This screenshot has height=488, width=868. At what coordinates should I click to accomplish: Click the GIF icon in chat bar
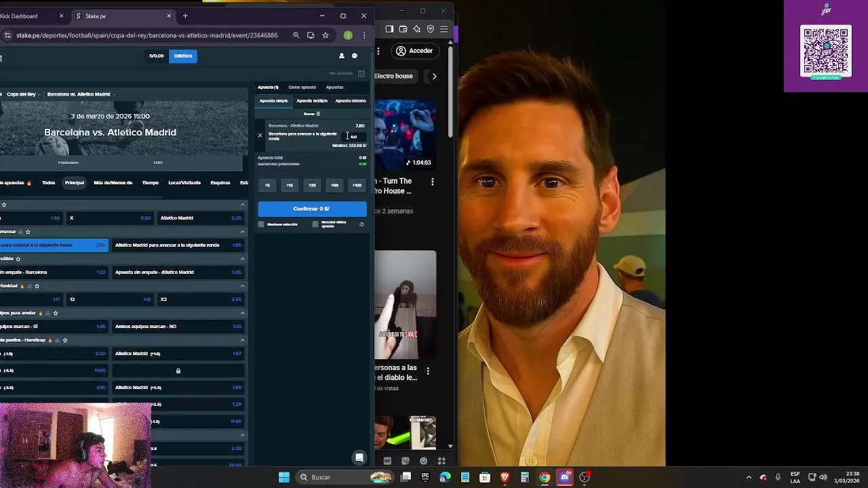pos(387,461)
